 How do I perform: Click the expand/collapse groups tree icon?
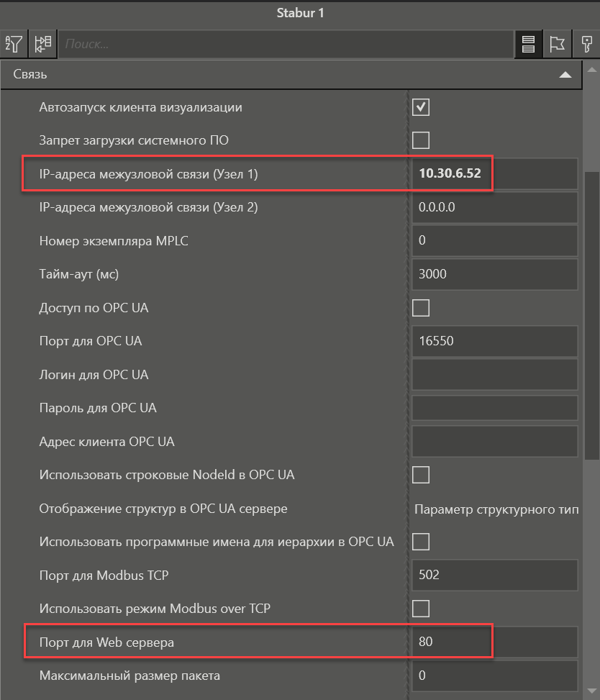pos(43,44)
